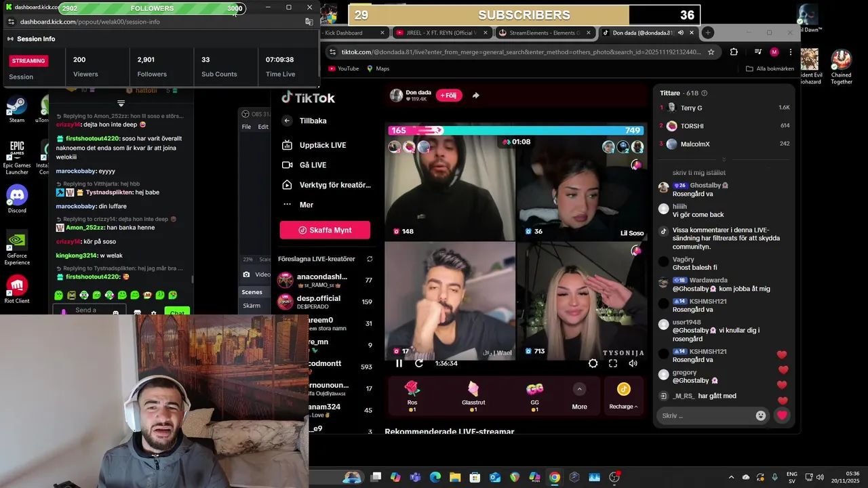
Task: Click the green Chat send button
Action: pos(177,312)
